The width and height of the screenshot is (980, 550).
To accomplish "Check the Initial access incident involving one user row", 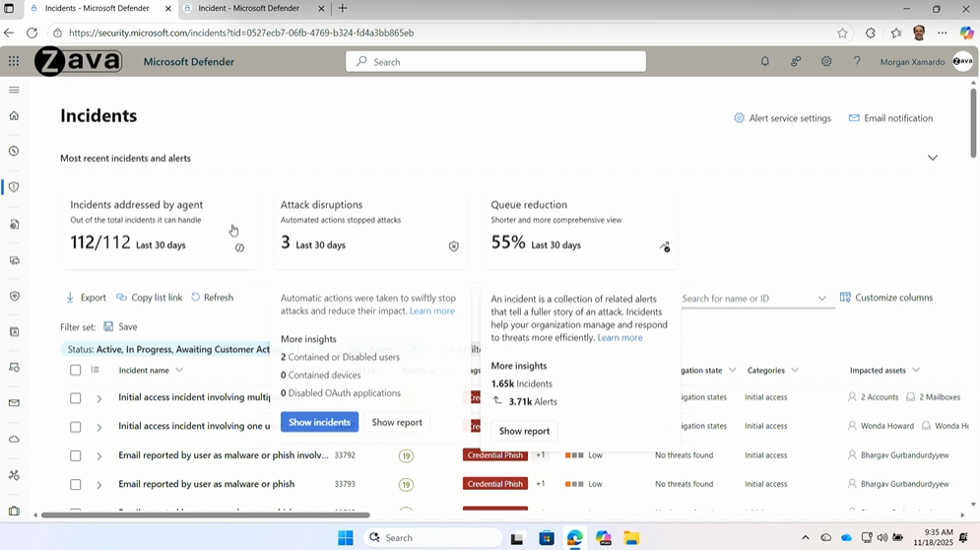I will click(76, 427).
